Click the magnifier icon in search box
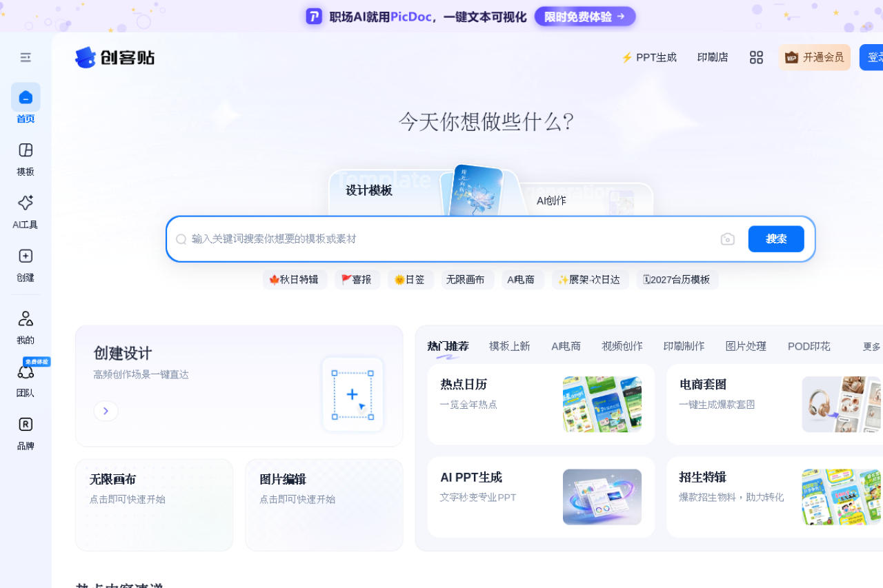The height and width of the screenshot is (588, 883). click(181, 239)
